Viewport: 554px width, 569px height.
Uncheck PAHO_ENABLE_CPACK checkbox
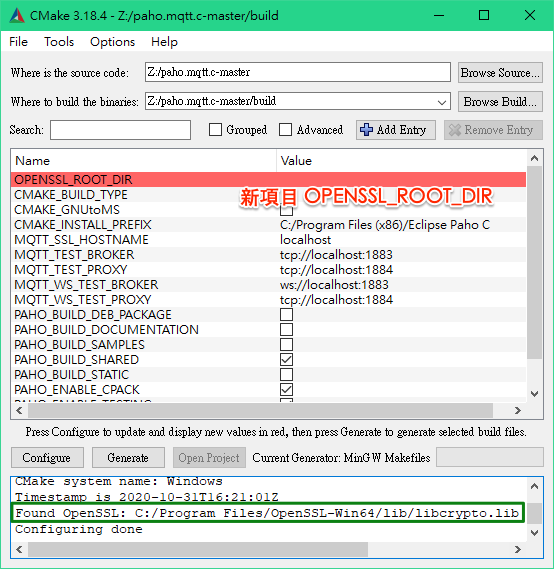286,389
